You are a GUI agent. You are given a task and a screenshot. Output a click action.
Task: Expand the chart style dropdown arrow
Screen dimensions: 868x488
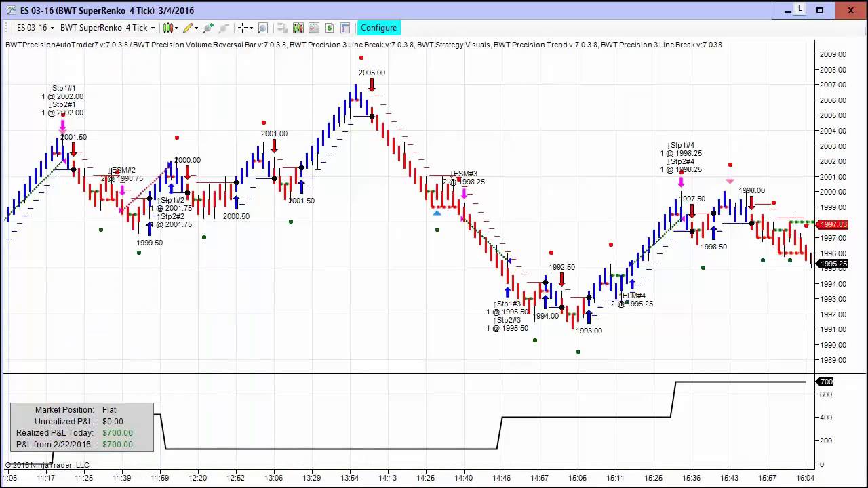pos(176,28)
